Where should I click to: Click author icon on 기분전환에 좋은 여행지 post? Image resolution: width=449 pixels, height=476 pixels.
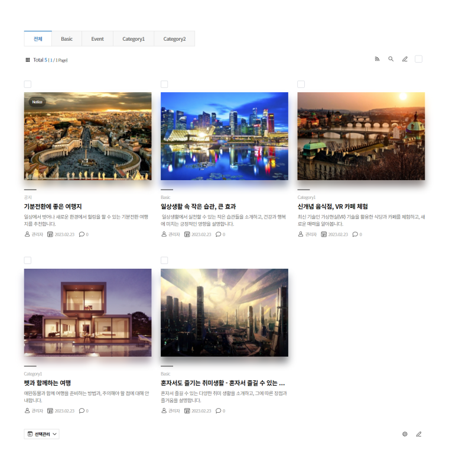coord(27,234)
